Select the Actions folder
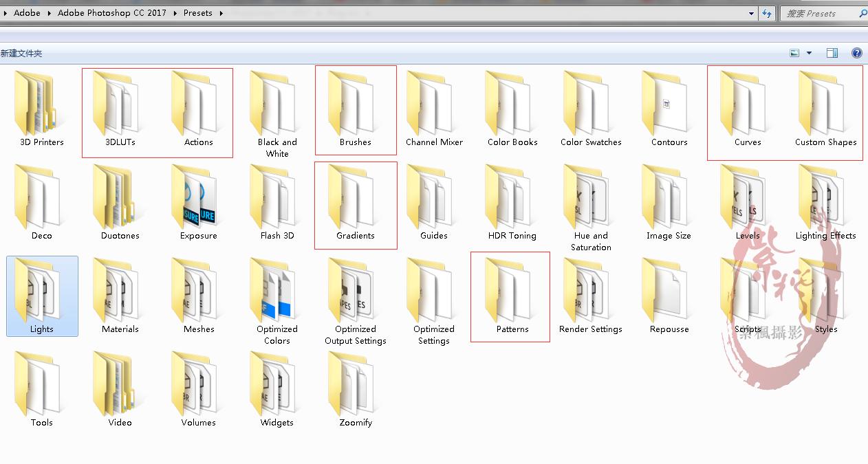The image size is (868, 464). pos(198,108)
